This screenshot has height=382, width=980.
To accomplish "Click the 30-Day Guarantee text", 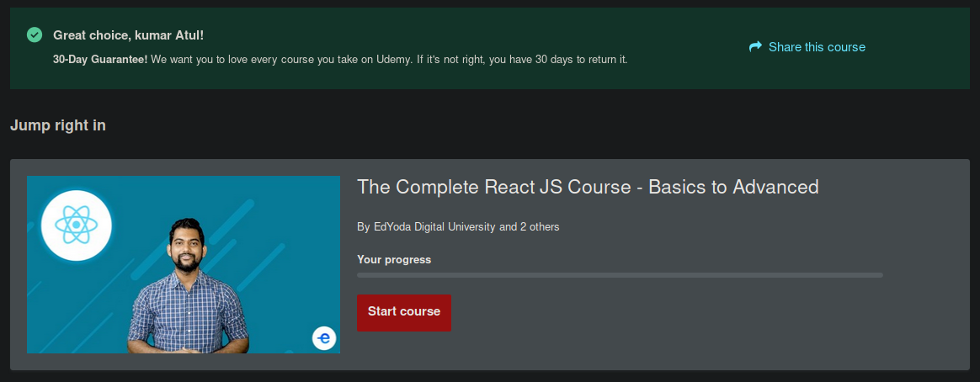I will click(101, 60).
